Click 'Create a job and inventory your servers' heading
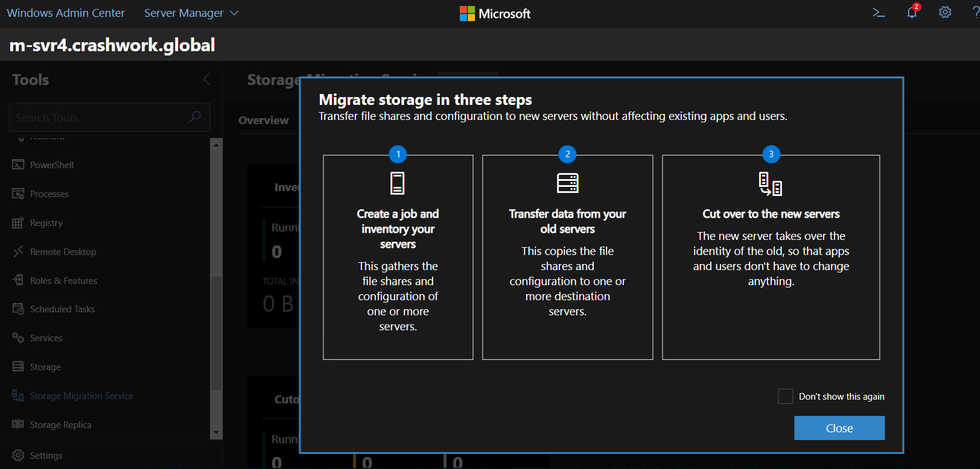The width and height of the screenshot is (980, 469). point(398,229)
